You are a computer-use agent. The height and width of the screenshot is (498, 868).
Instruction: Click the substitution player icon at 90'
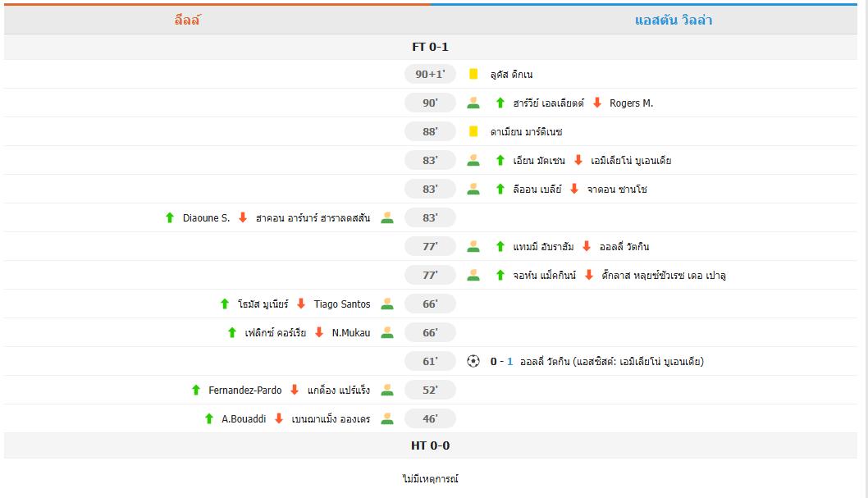point(473,103)
